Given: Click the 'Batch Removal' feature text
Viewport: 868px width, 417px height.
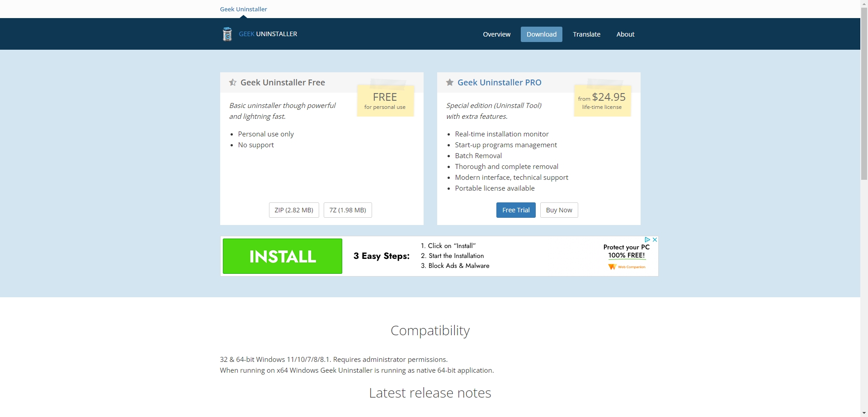Looking at the screenshot, I should [x=478, y=156].
